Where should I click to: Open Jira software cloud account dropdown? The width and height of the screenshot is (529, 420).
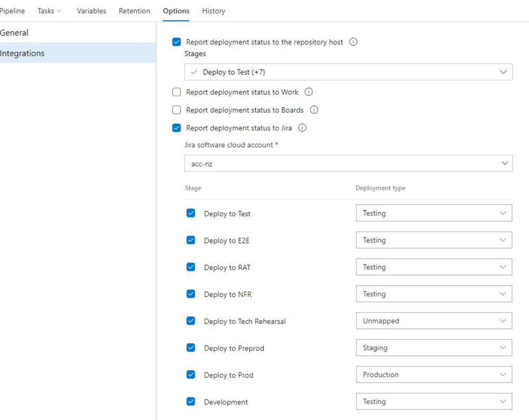(348, 163)
